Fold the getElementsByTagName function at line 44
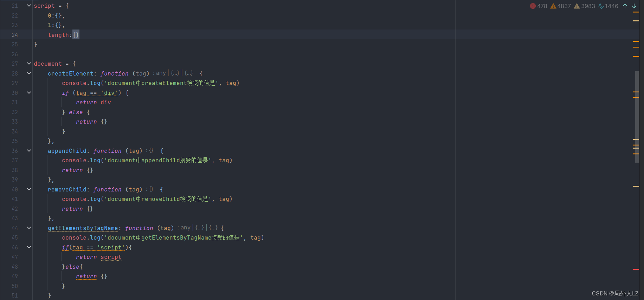The width and height of the screenshot is (644, 300). tap(29, 228)
